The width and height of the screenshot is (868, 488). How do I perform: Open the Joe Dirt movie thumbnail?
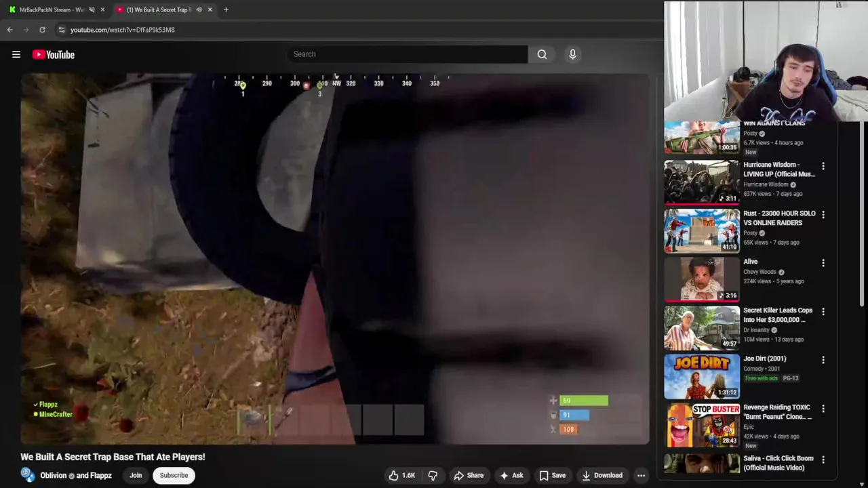point(702,376)
